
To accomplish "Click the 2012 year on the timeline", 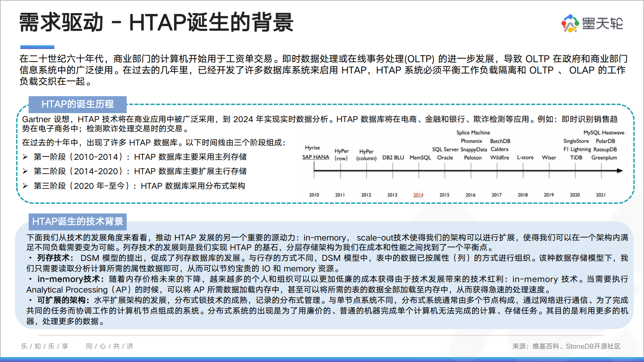I will [366, 195].
